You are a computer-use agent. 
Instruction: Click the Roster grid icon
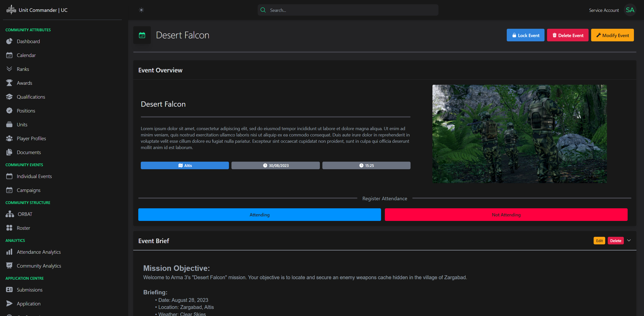(x=9, y=228)
